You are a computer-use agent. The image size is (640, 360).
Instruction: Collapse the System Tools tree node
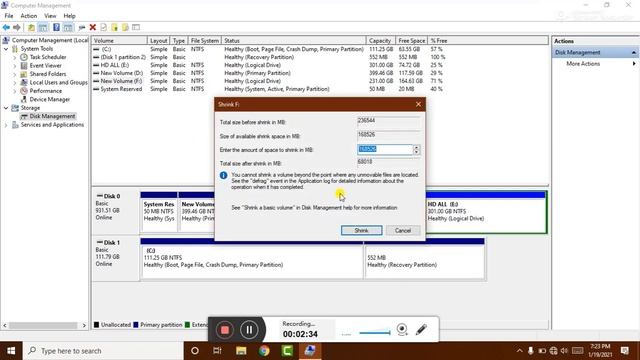coord(6,49)
